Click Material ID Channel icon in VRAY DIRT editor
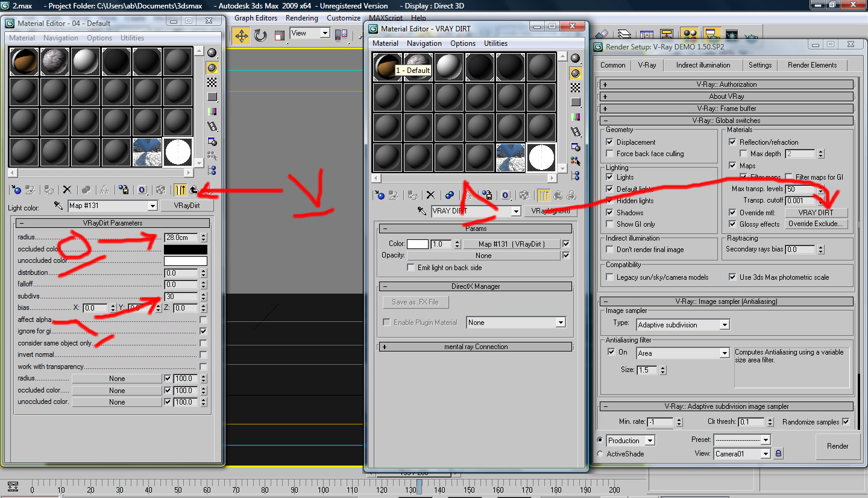The image size is (868, 498). tap(506, 195)
